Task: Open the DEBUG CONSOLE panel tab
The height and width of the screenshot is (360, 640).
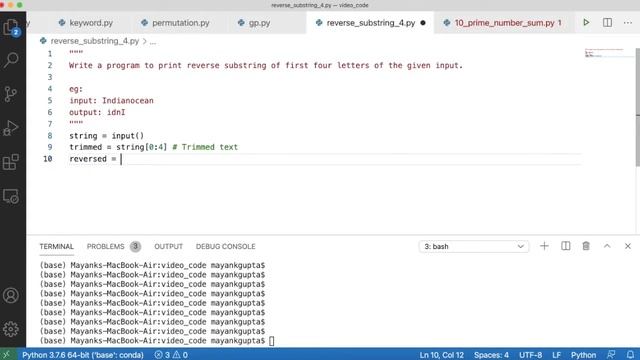Action: point(225,247)
